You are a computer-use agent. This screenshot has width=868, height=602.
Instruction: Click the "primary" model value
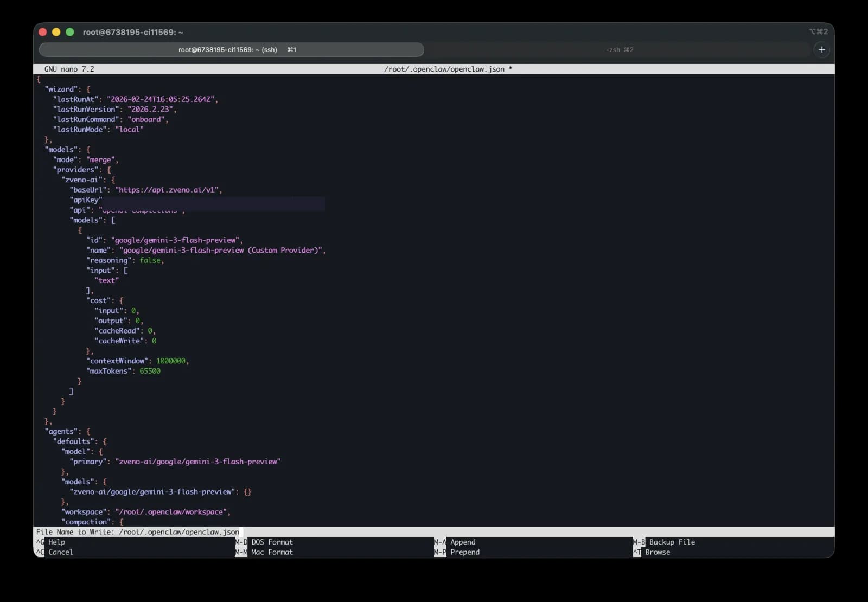[198, 462]
